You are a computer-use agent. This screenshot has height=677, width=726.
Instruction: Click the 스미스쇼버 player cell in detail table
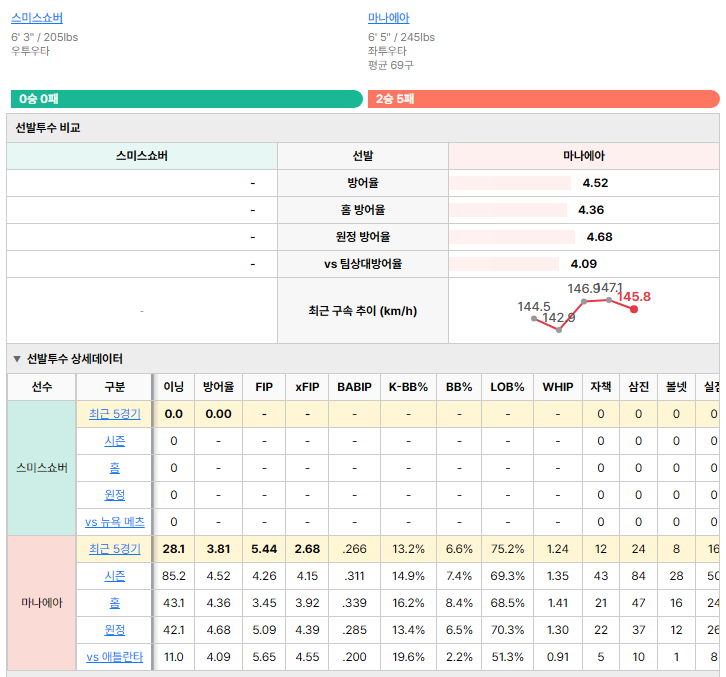point(42,468)
